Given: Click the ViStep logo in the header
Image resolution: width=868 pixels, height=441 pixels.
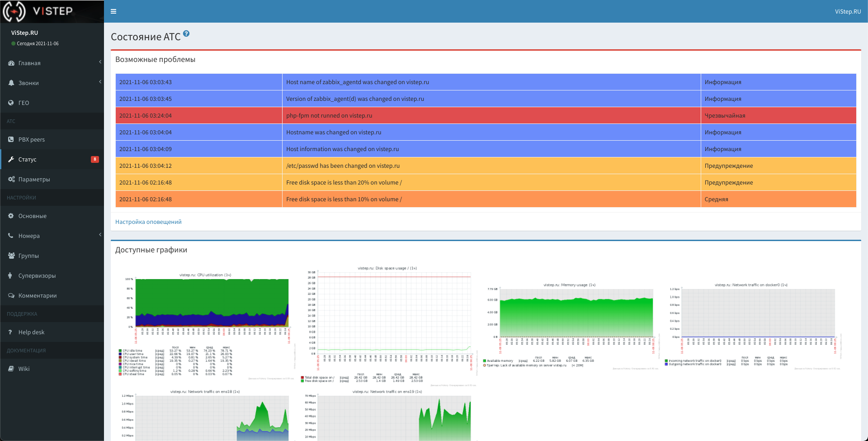Looking at the screenshot, I should 38,11.
